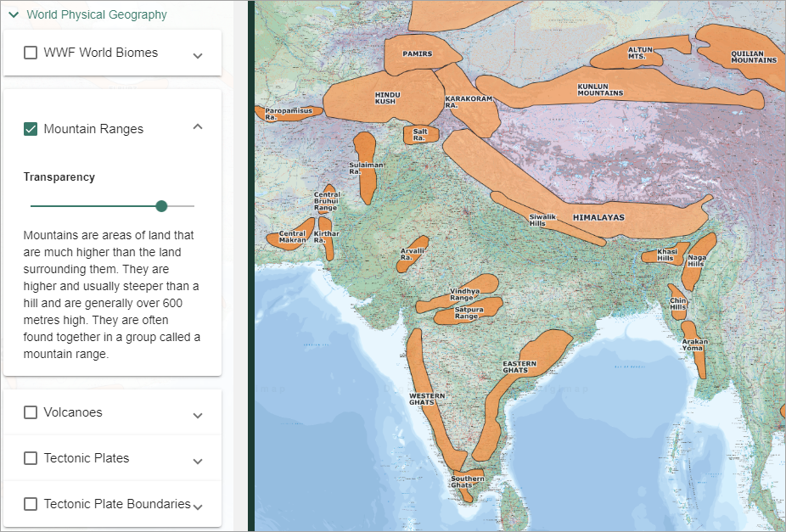Select the Eastern Ghats range
This screenshot has width=786, height=532.
coord(519,367)
